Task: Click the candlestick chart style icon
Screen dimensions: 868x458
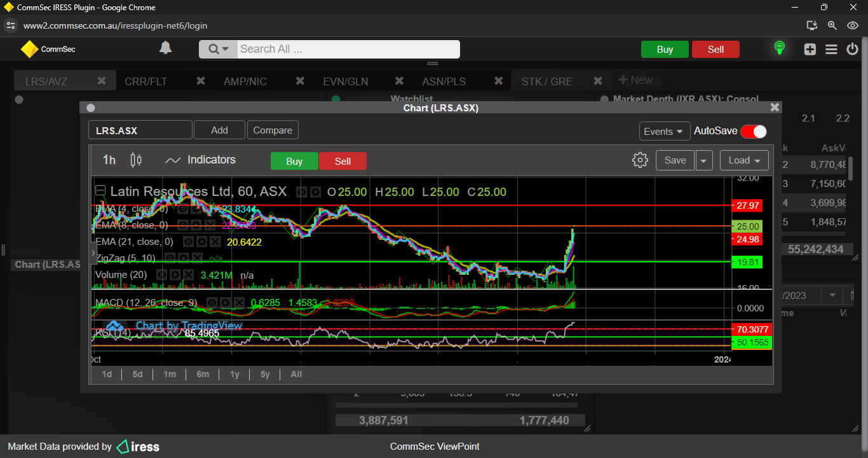Action: point(136,160)
